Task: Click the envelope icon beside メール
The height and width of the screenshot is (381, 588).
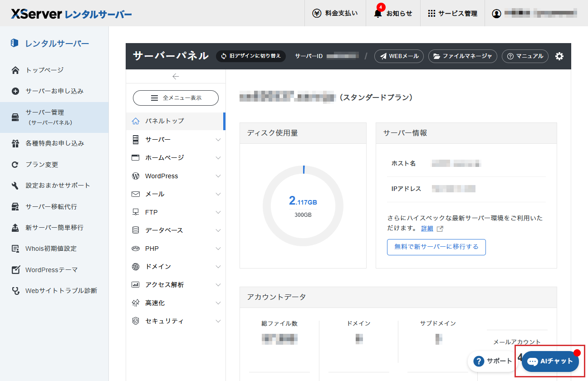Action: click(x=135, y=194)
